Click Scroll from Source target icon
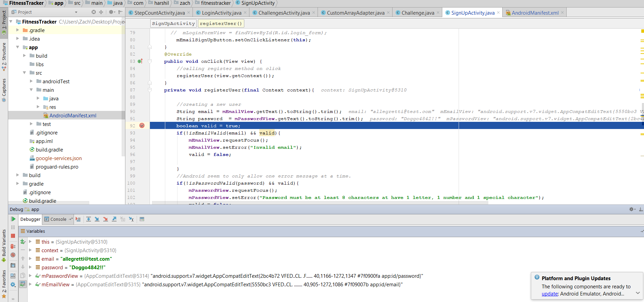The height and width of the screenshot is (302, 644). click(x=94, y=12)
